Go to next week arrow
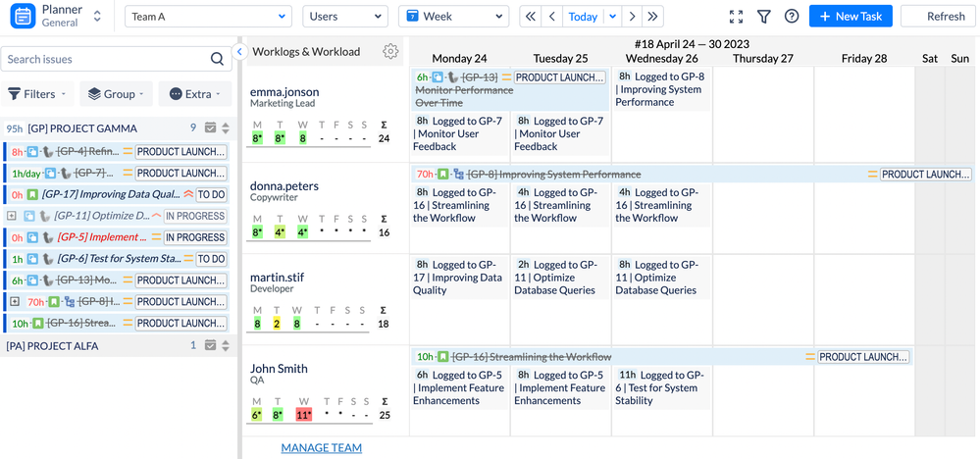This screenshot has height=459, width=980. click(x=632, y=17)
